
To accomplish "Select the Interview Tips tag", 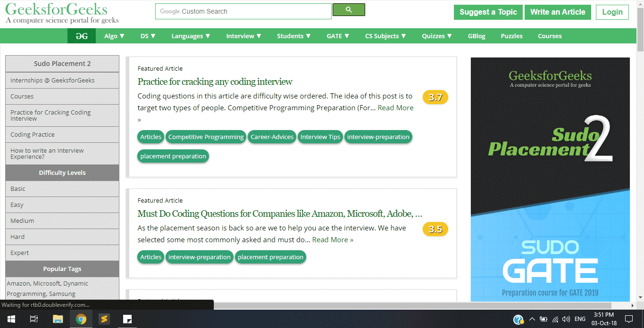I will tap(320, 137).
